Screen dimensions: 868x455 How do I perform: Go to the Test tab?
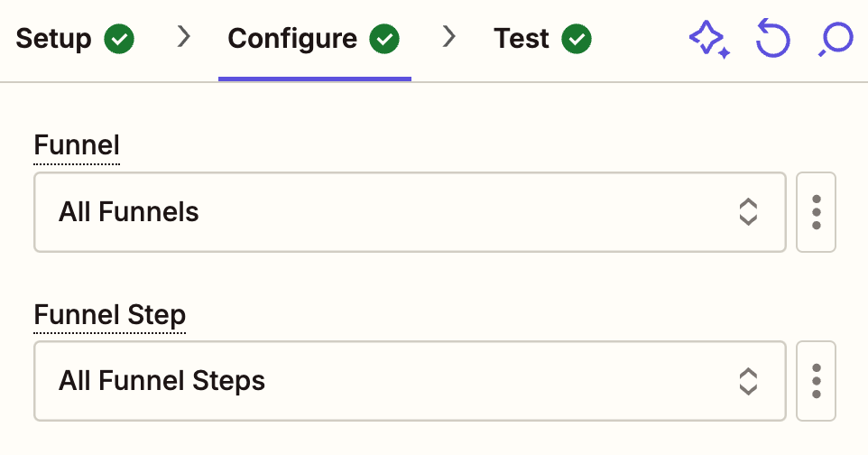pyautogui.click(x=522, y=40)
